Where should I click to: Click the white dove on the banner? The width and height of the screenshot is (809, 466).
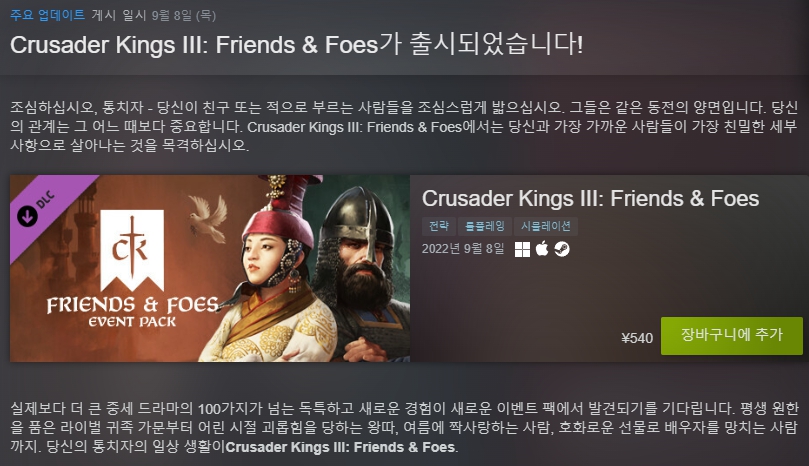click(207, 216)
